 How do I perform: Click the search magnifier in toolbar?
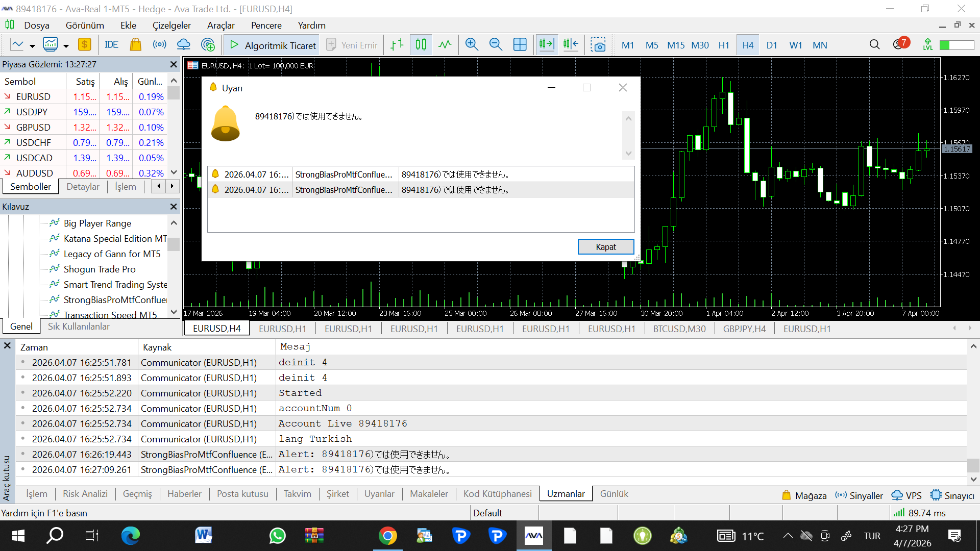(x=874, y=45)
